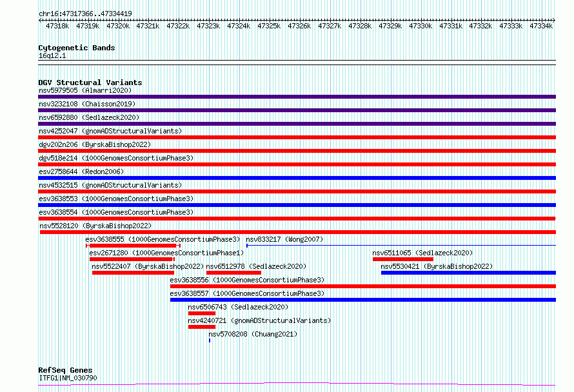Screen dimensions: 574x392
Task: Click the nsv5530421 (ByrskaBishop2022) label
Action: (x=437, y=266)
